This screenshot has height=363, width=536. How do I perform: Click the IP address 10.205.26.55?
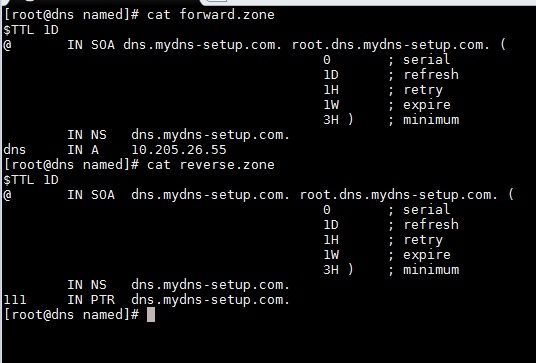(179, 150)
